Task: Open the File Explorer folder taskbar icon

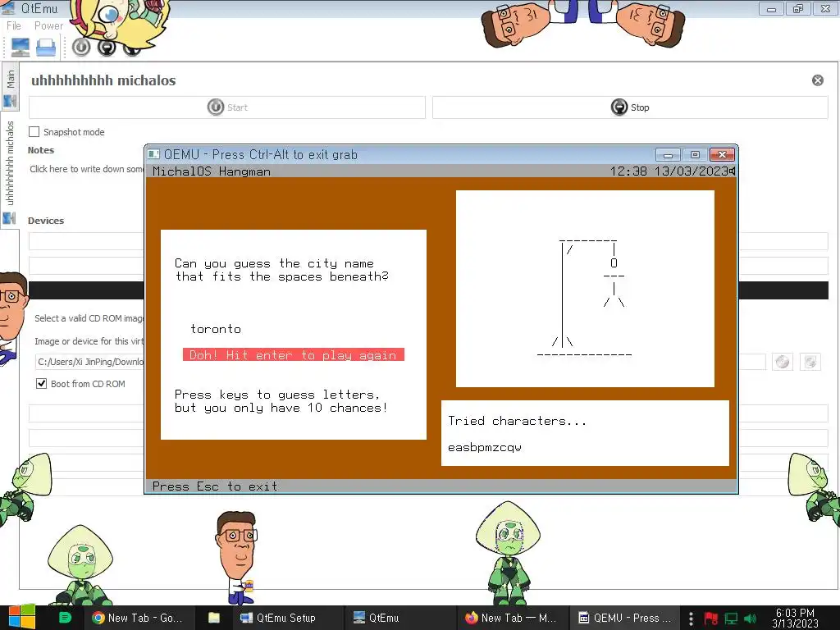Action: pos(214,618)
